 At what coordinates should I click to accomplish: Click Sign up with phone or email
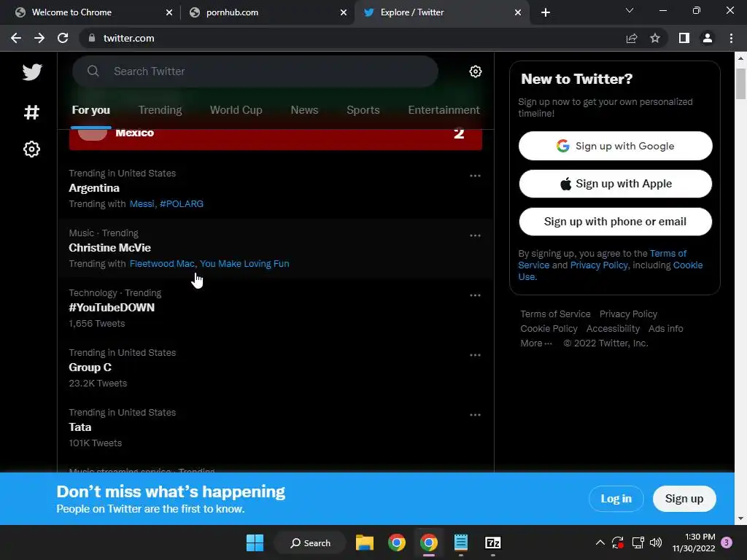[x=615, y=222]
